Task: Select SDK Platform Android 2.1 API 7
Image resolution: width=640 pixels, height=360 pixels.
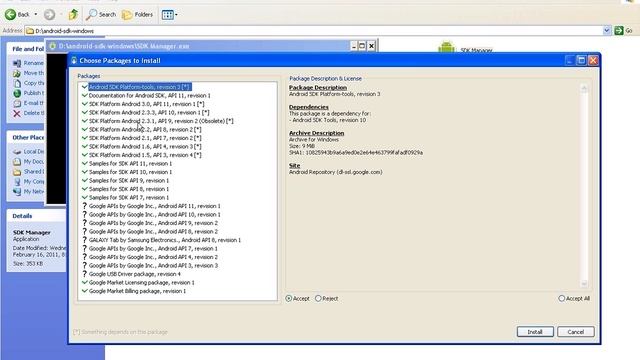Action: (x=145, y=138)
